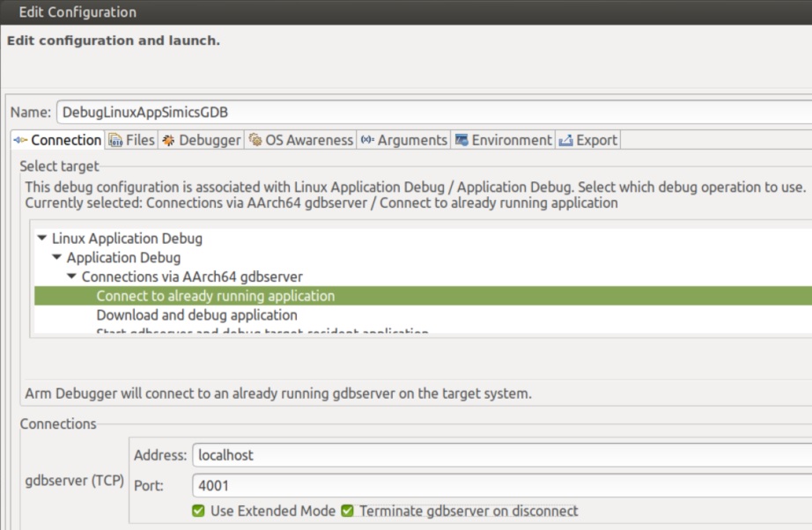Toggle the Use Extended Mode checkbox
Image resolution: width=812 pixels, height=530 pixels.
click(x=199, y=511)
